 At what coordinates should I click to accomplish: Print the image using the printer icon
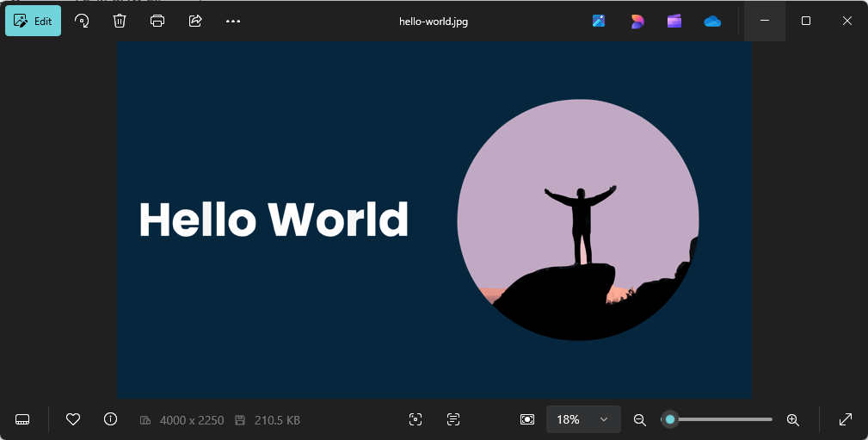click(x=157, y=21)
